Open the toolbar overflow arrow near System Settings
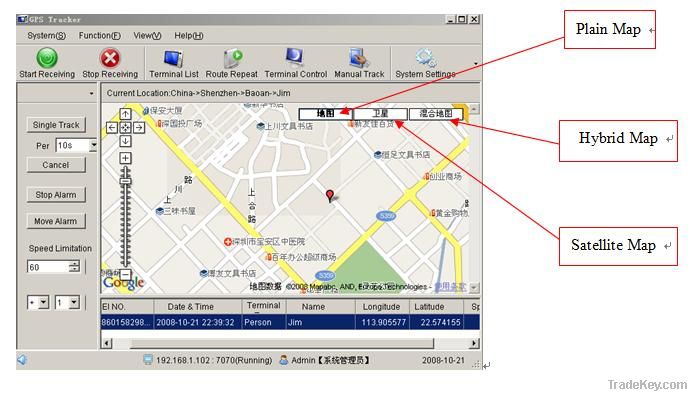The width and height of the screenshot is (690, 394). (x=476, y=63)
